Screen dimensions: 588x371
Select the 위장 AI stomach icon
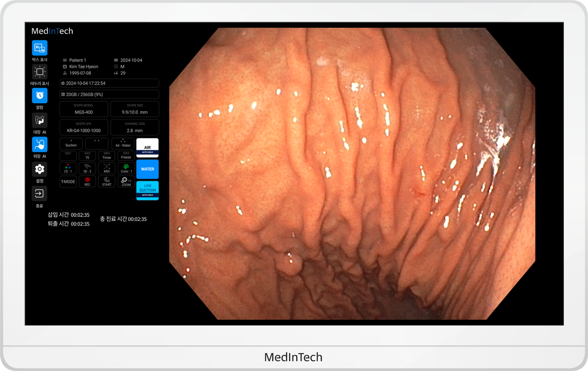click(x=40, y=145)
